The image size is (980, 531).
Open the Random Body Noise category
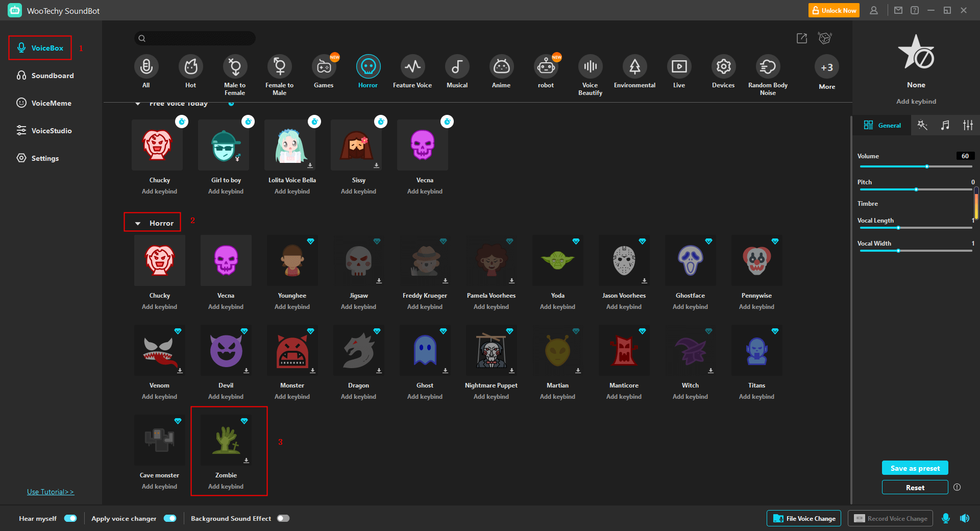pos(768,66)
